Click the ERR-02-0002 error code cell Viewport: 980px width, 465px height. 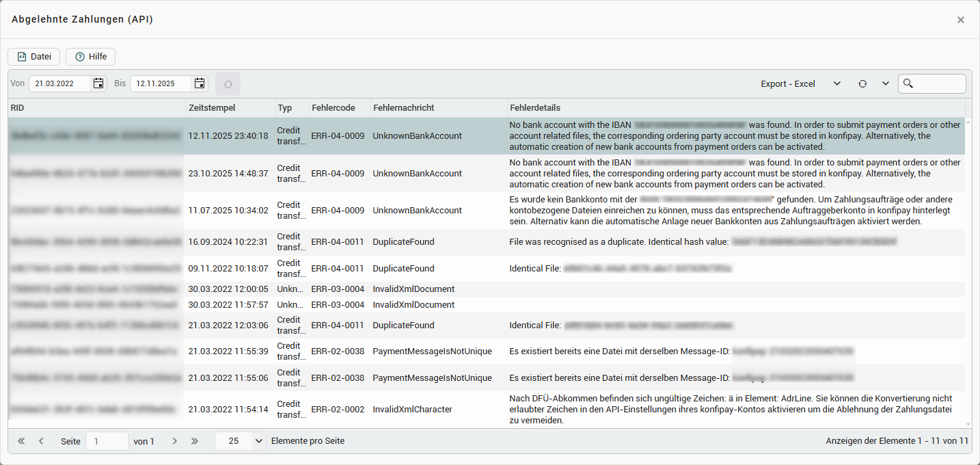coord(340,410)
